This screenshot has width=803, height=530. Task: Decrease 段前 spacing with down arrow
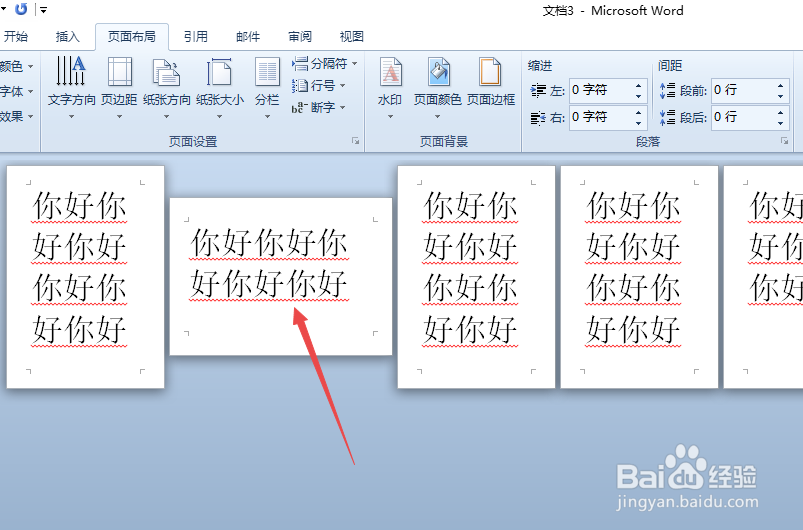tap(780, 96)
